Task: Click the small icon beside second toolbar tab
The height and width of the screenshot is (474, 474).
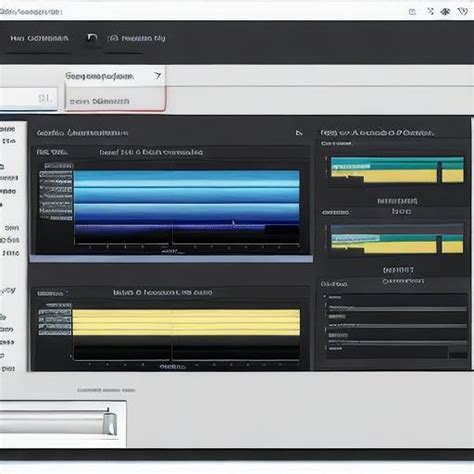Action: click(x=113, y=38)
